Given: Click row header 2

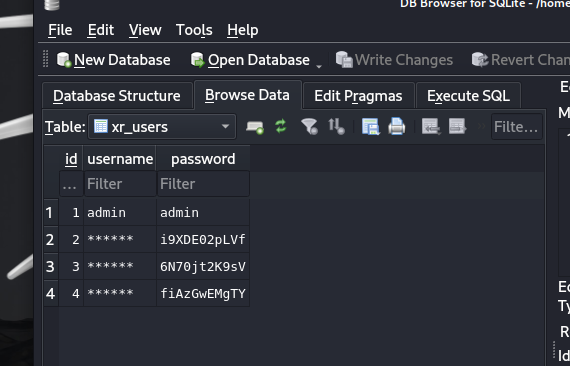Looking at the screenshot, I should [51, 240].
